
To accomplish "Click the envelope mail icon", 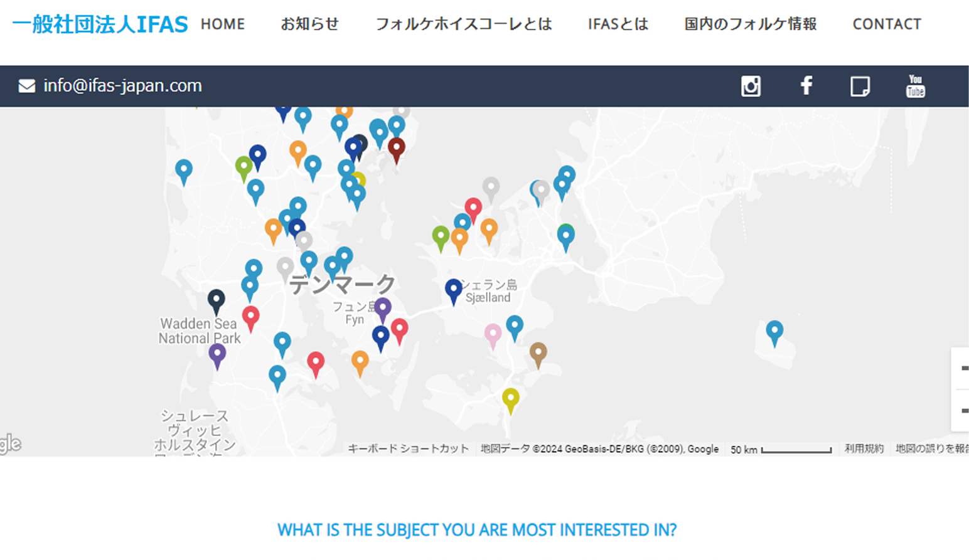I will tap(27, 86).
